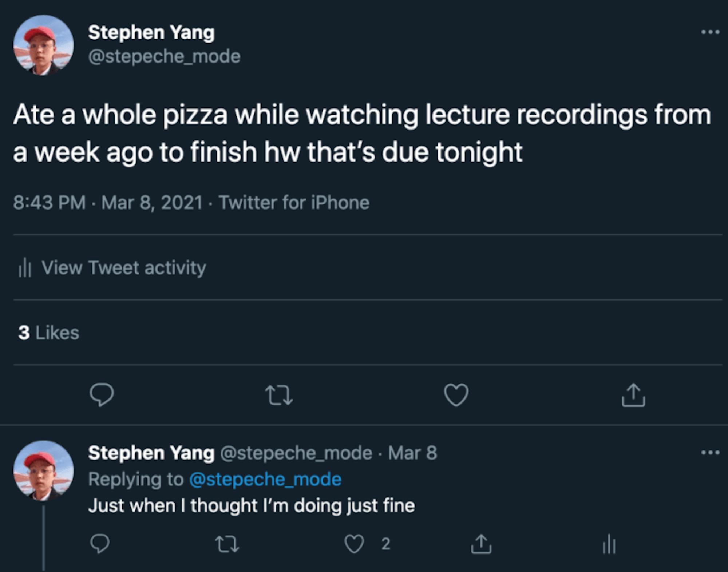Image resolution: width=728 pixels, height=572 pixels.
Task: Like the reply tweet with 2 likes
Action: (354, 544)
